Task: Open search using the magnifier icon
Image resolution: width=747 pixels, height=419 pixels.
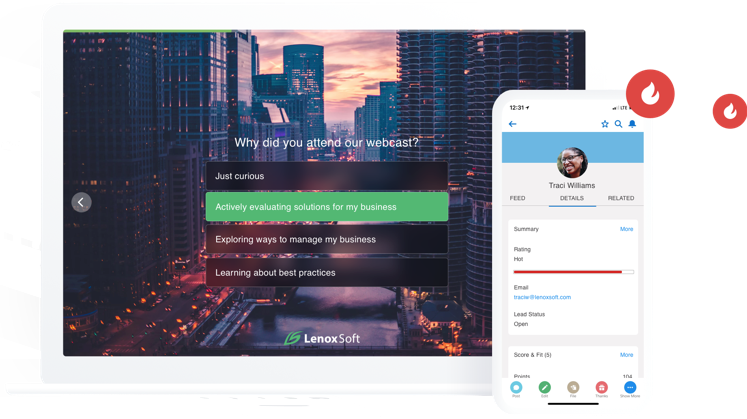Action: pyautogui.click(x=619, y=124)
